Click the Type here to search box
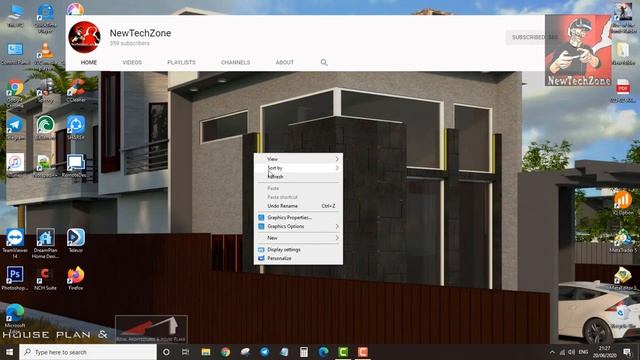The image size is (640, 360). (88, 352)
